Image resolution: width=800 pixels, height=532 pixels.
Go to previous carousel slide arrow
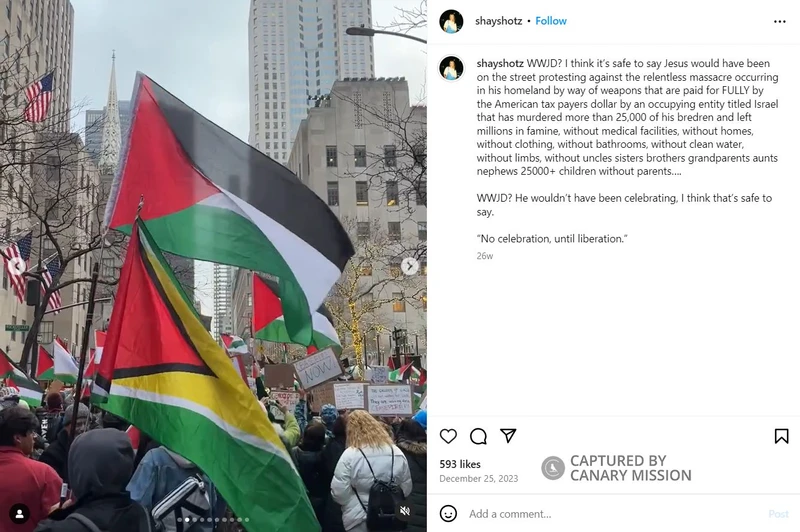[x=17, y=266]
